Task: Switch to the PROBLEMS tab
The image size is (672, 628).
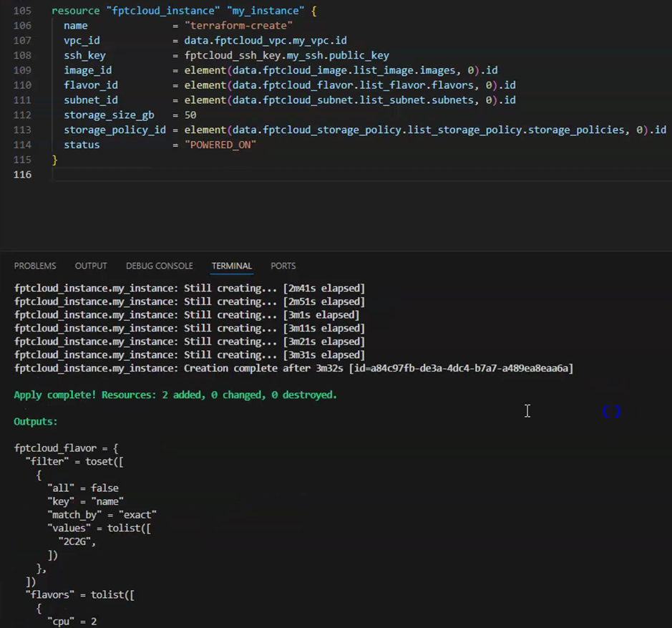Action: pos(35,266)
